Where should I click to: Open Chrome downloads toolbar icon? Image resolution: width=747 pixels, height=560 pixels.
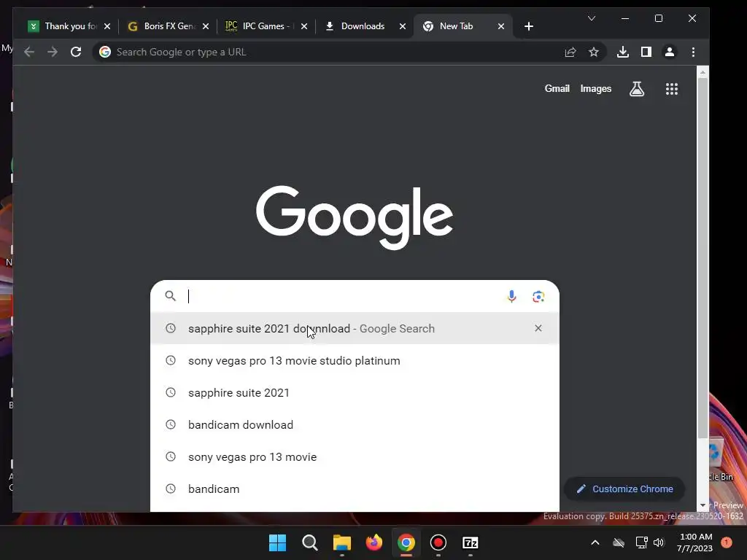[623, 52]
